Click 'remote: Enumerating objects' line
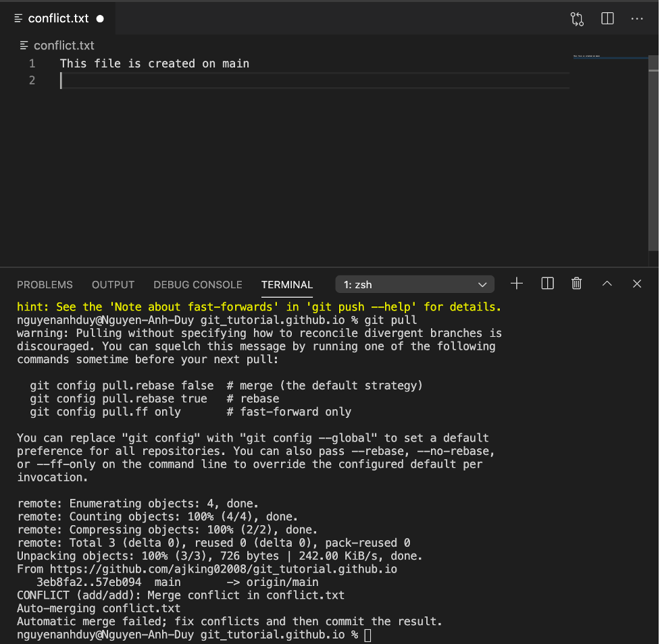 (x=138, y=504)
